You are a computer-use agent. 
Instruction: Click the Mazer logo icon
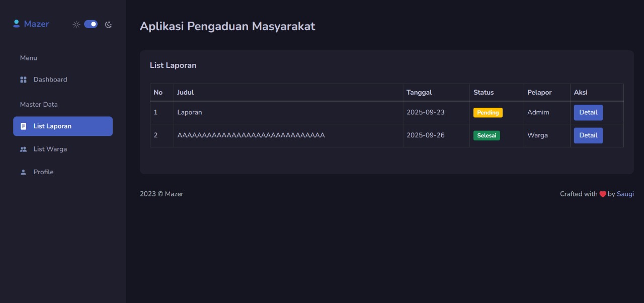(x=16, y=23)
